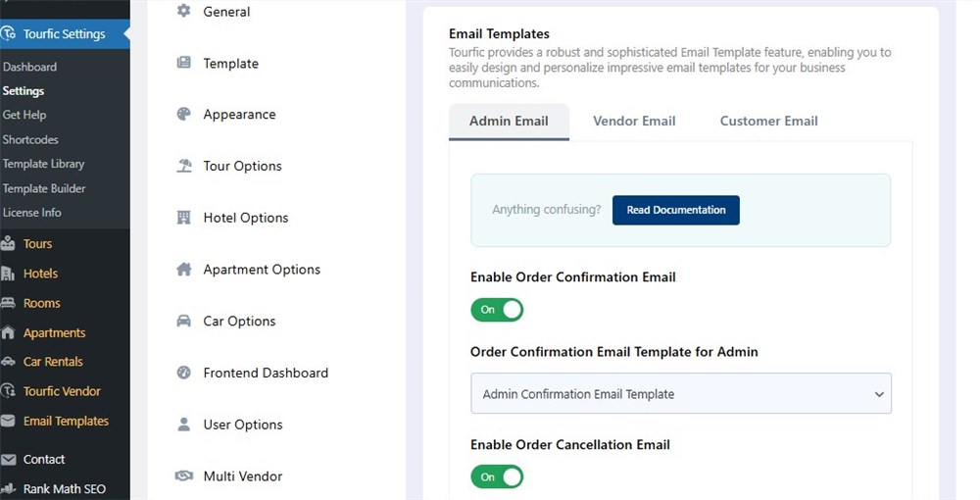Switch to the Vendor Email tab

[x=634, y=122]
